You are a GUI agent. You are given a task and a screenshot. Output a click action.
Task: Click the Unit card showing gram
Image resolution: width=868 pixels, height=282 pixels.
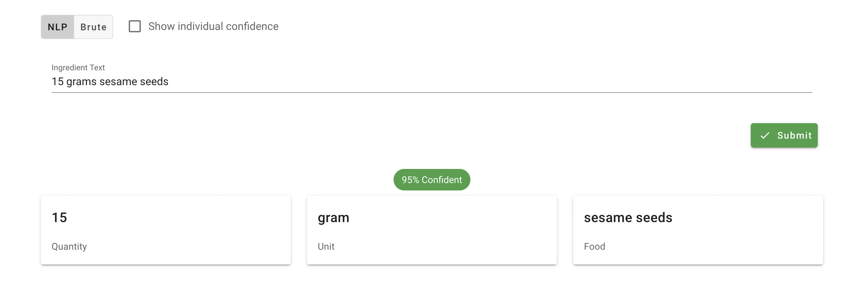(x=432, y=230)
